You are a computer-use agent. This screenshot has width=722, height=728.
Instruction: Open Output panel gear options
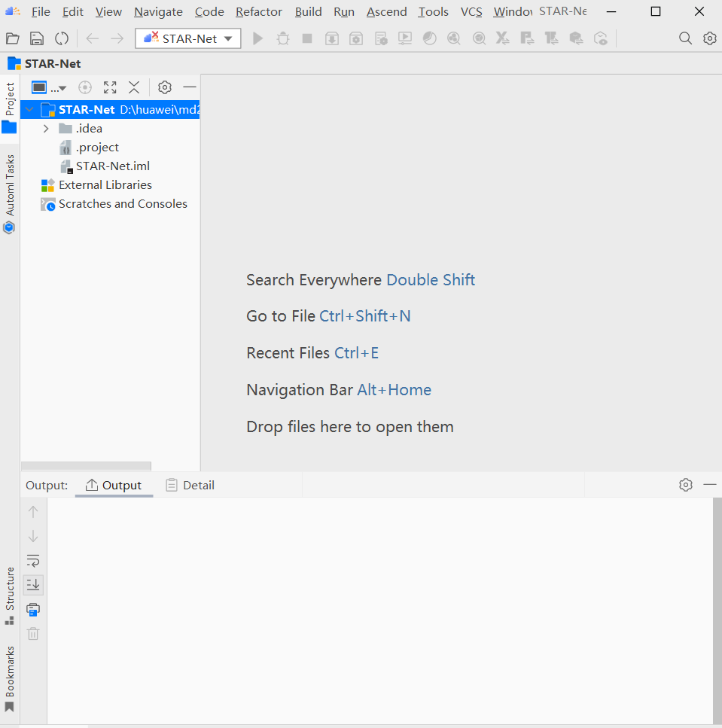click(685, 485)
